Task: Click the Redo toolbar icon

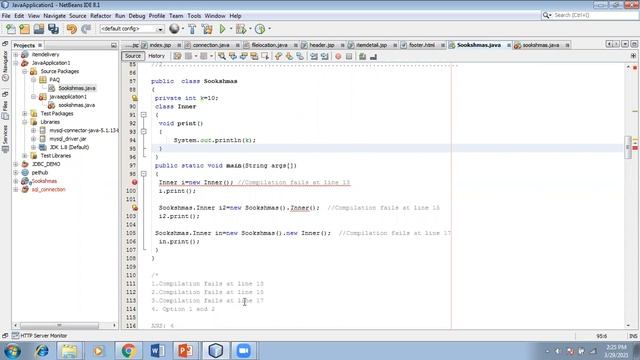Action: tap(86, 29)
